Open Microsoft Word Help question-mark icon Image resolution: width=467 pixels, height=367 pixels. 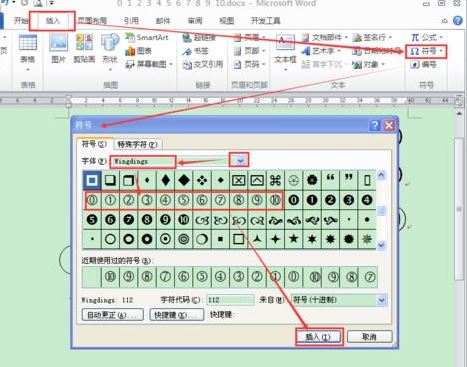pos(458,21)
